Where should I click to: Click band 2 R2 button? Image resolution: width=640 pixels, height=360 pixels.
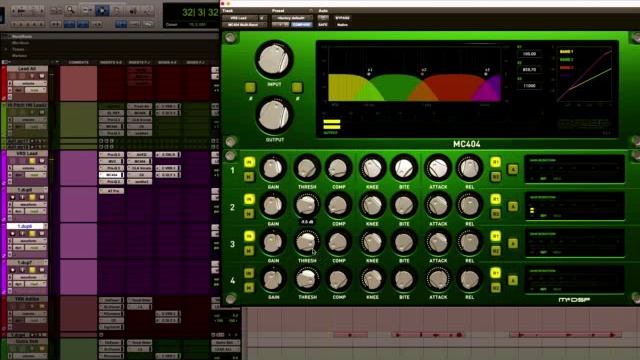(495, 213)
